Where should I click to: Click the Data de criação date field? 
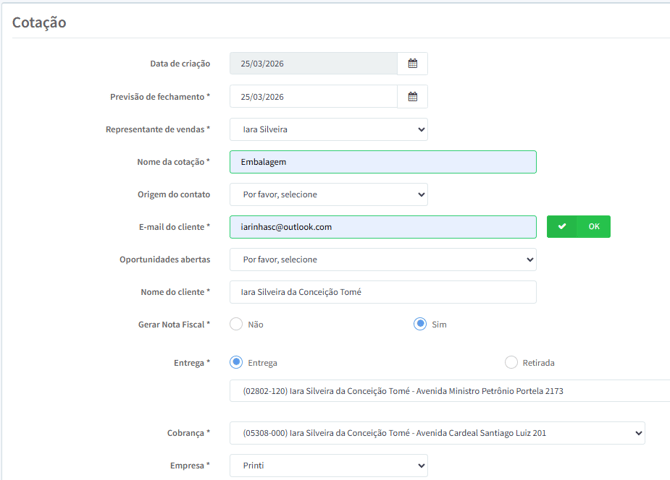coord(313,64)
